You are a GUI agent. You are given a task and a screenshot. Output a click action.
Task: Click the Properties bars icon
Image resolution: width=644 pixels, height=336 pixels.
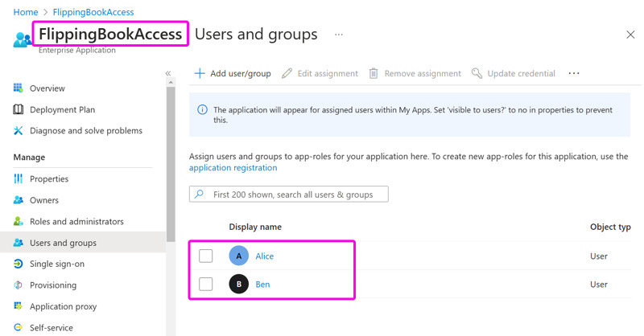tap(18, 178)
